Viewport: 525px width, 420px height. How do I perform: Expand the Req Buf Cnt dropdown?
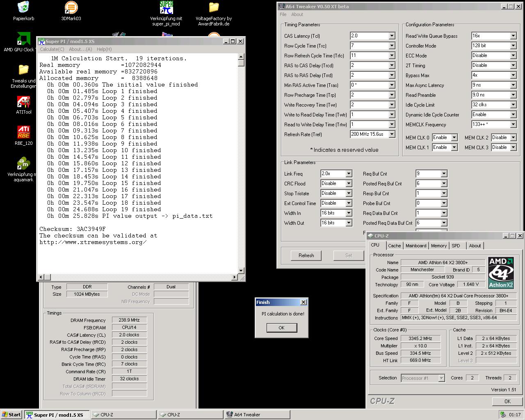tap(443, 174)
